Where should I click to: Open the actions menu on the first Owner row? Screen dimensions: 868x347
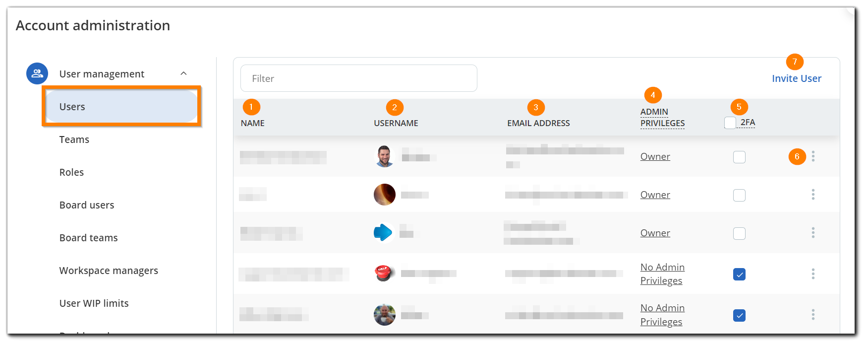point(813,156)
